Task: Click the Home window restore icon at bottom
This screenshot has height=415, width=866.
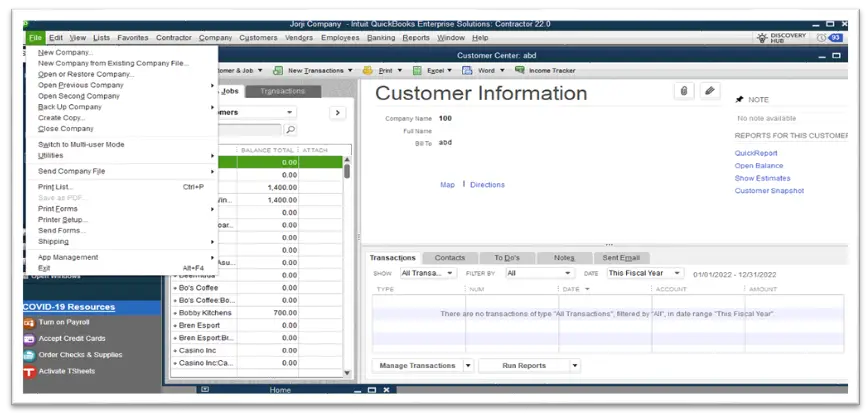Action: pos(372,390)
